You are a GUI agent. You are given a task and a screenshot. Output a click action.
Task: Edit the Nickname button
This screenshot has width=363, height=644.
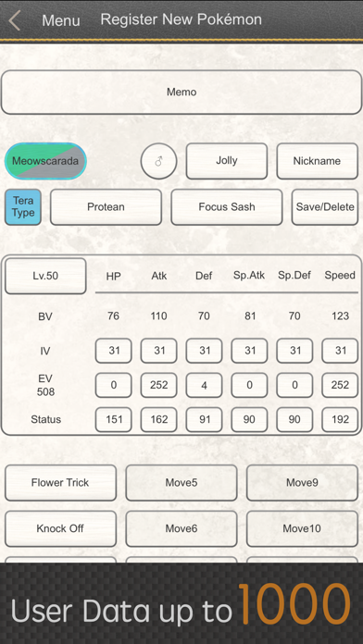click(x=317, y=161)
